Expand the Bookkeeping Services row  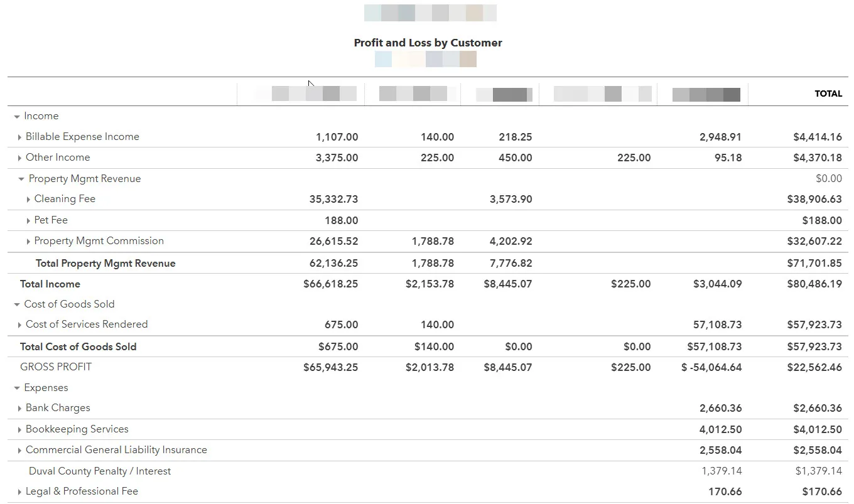pos(19,430)
